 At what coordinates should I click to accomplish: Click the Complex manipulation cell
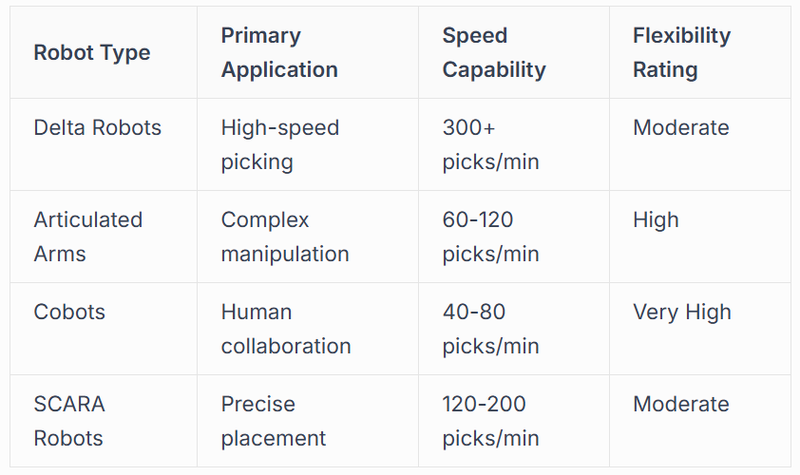click(285, 237)
